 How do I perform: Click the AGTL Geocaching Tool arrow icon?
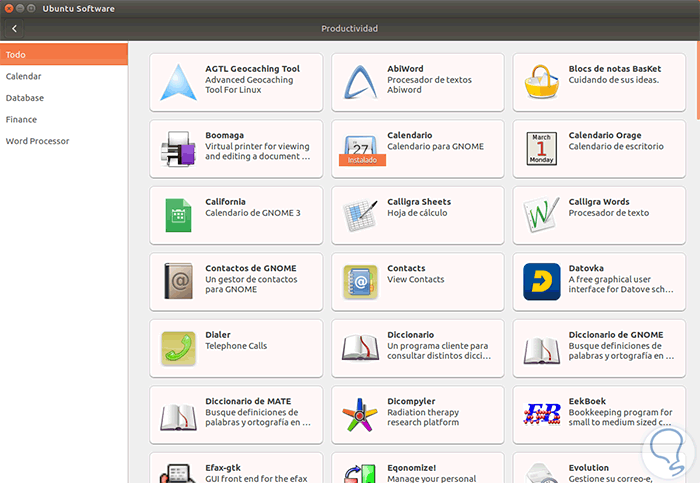tap(178, 82)
